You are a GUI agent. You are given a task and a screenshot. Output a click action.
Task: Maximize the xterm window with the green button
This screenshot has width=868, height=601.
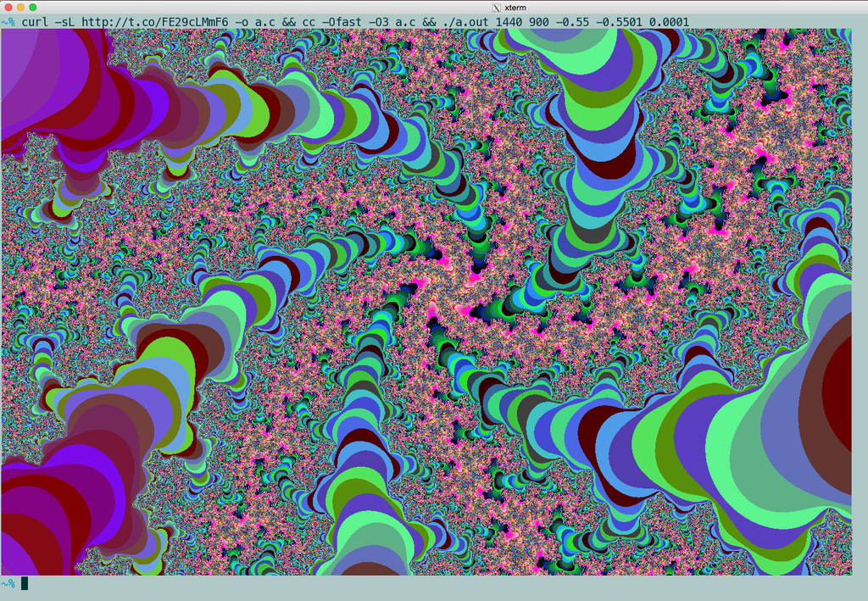(33, 7)
